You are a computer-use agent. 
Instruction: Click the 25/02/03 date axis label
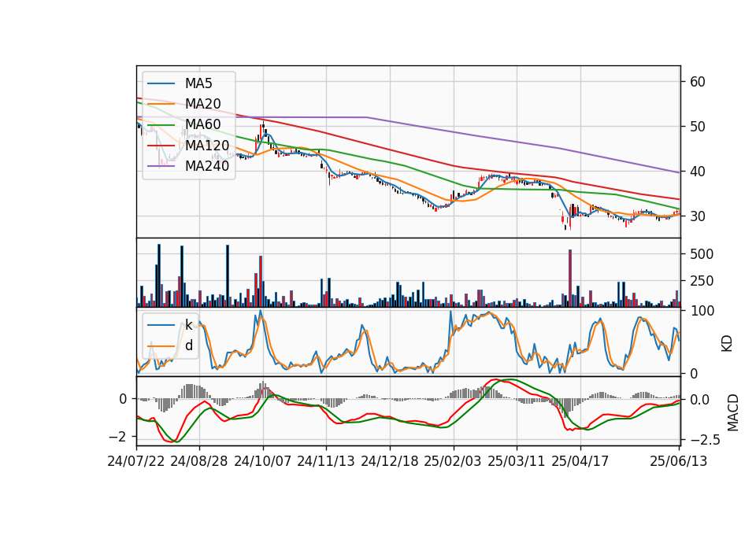tap(453, 461)
